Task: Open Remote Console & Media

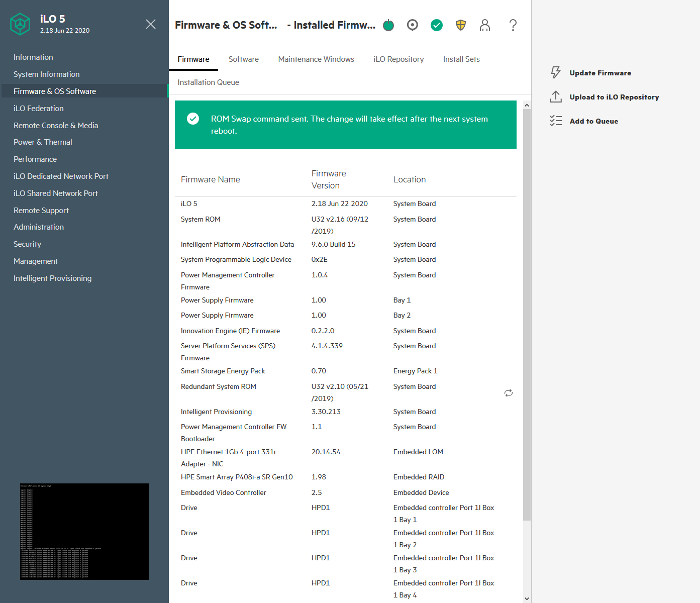Action: (56, 126)
